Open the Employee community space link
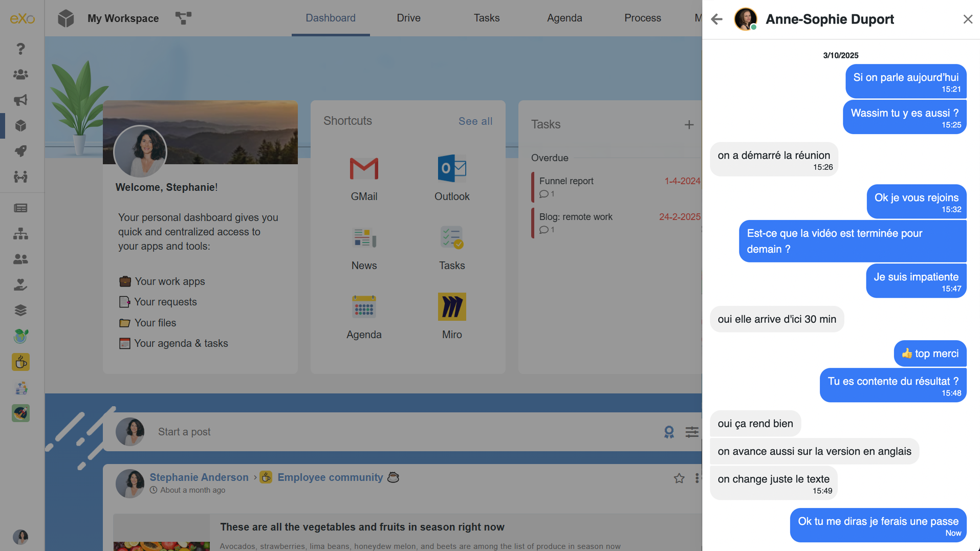 pos(330,477)
